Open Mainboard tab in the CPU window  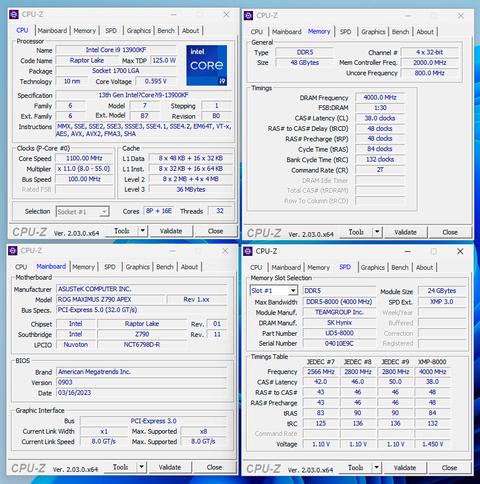[x=52, y=31]
